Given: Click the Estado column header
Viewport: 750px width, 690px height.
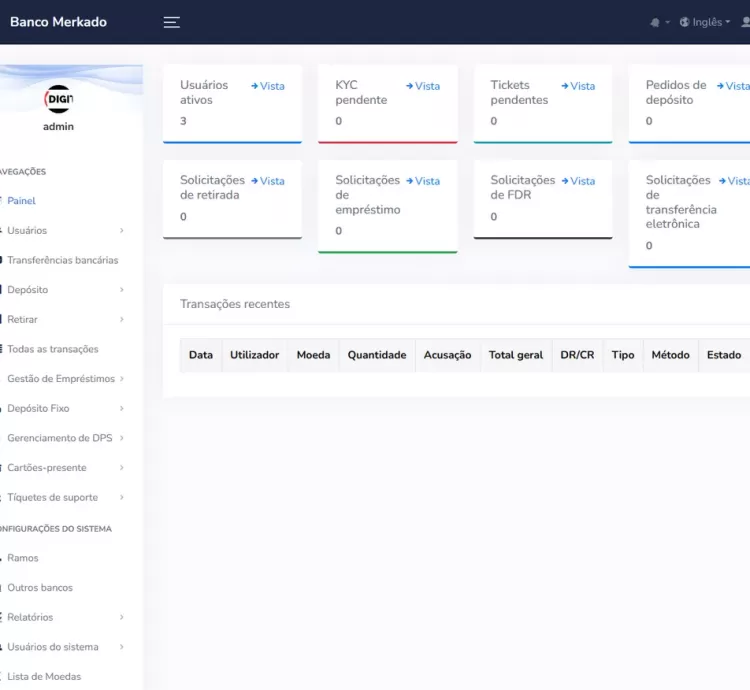Looking at the screenshot, I should [x=724, y=355].
